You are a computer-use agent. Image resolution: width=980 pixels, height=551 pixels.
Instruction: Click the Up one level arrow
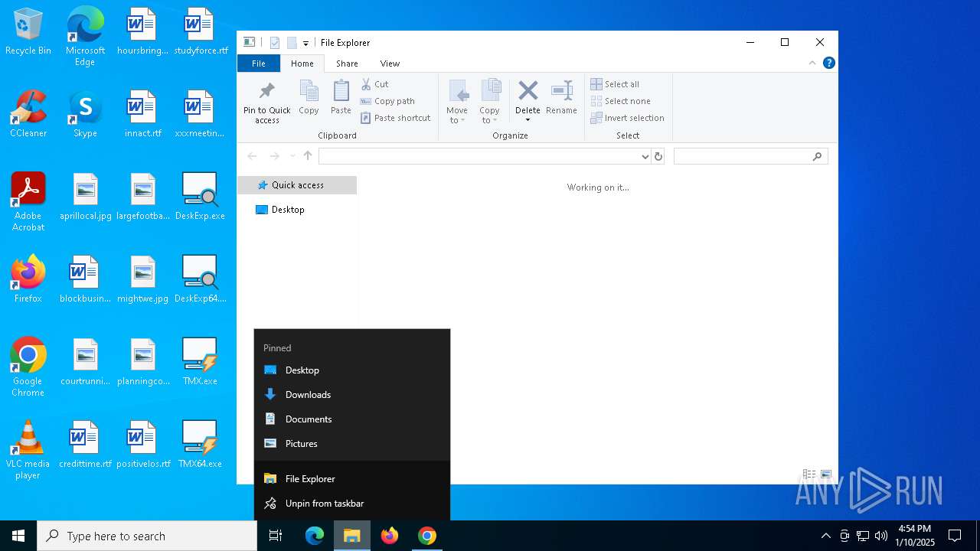308,156
